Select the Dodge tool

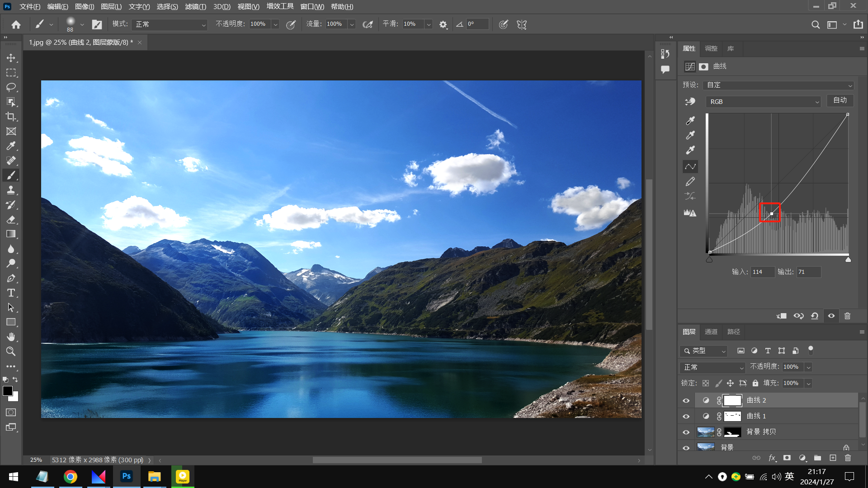[11, 263]
